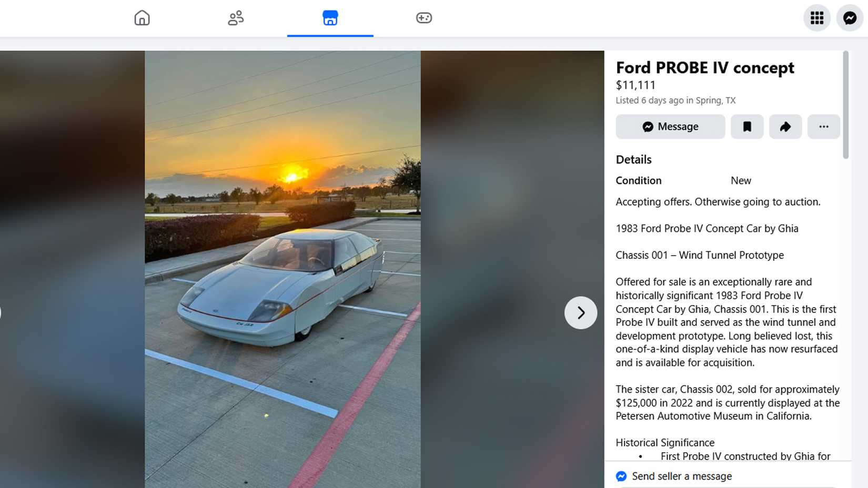Go to the Facebook Home tab
Screen dimensions: 868x488
point(142,18)
